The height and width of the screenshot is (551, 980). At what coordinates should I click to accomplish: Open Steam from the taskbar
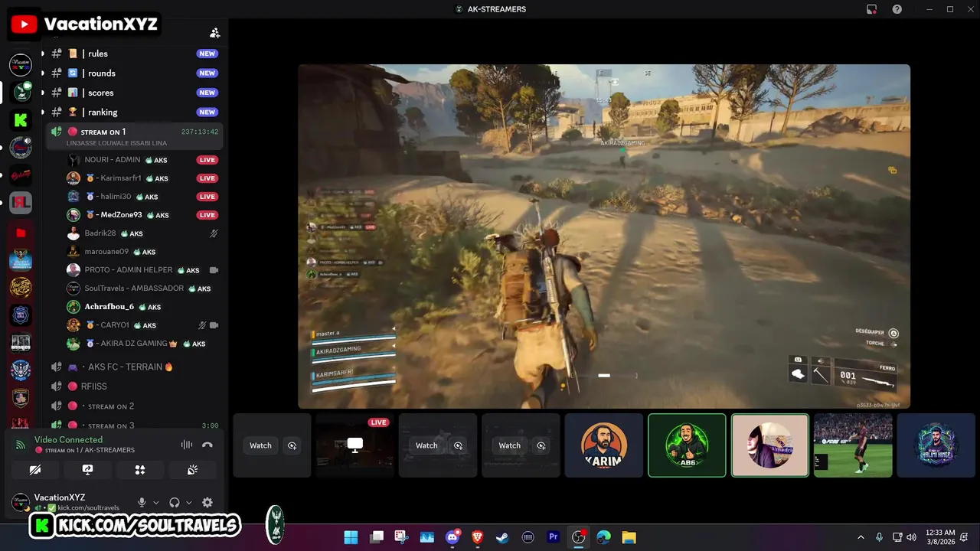coord(502,537)
